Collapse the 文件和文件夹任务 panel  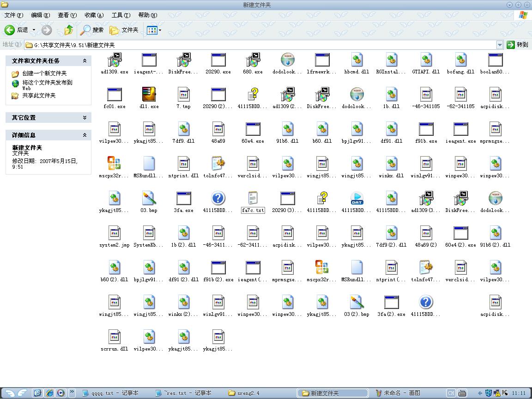coord(85,60)
